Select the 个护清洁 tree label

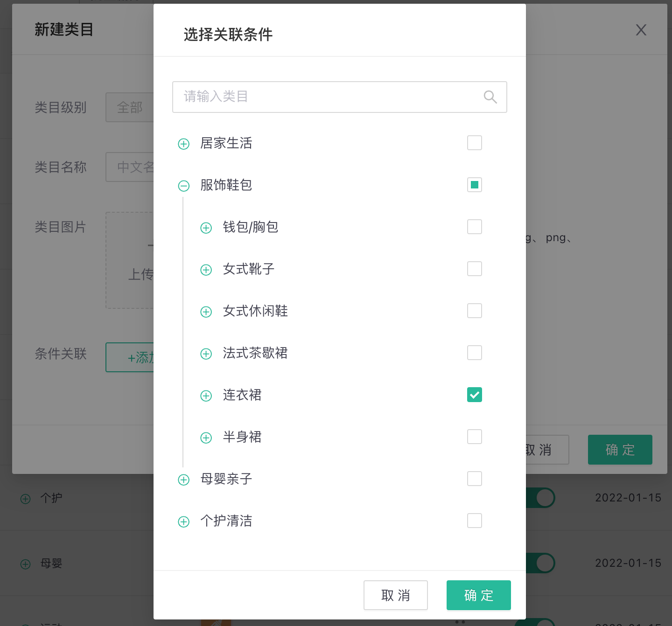226,521
